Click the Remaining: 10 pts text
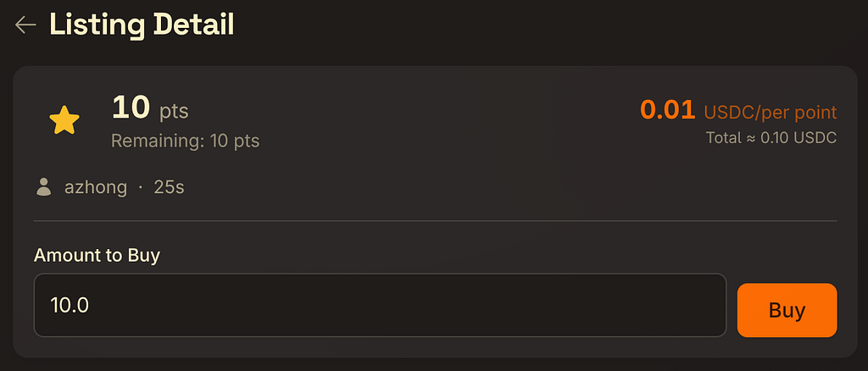 [x=185, y=141]
